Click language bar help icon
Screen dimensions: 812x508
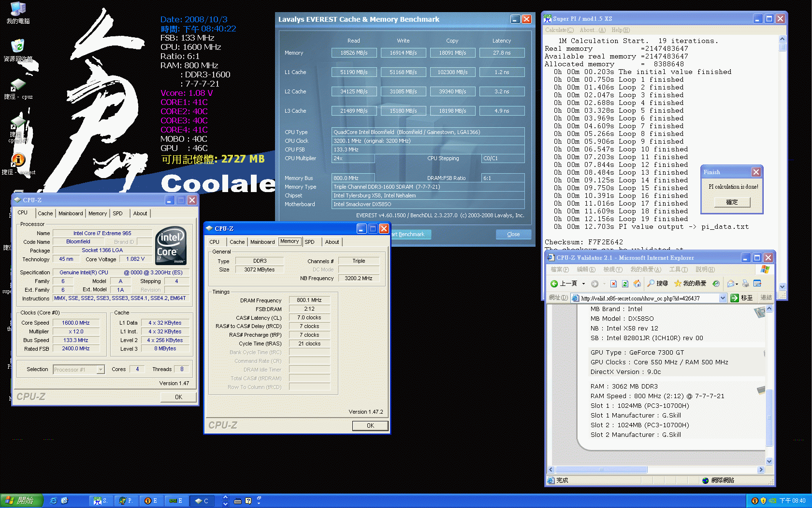[248, 501]
